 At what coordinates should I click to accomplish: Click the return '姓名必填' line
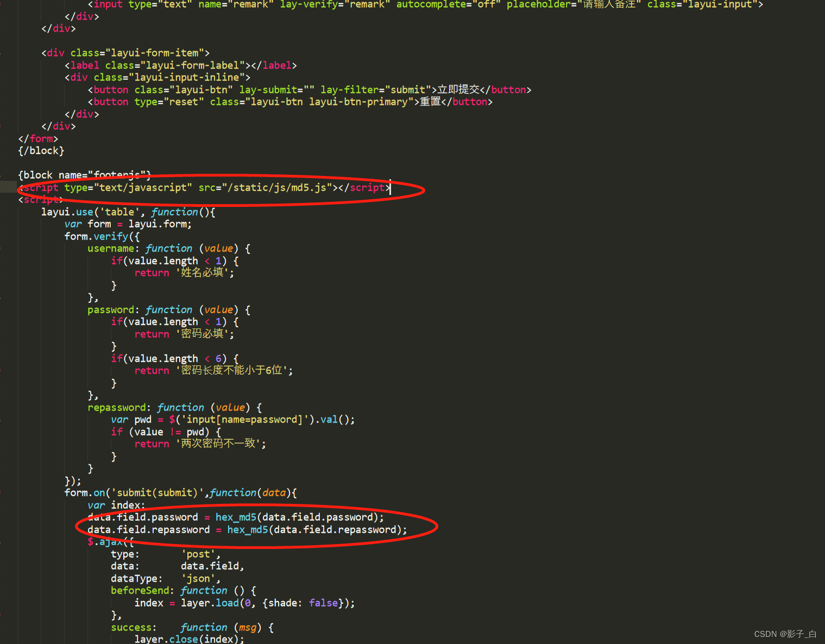pos(184,273)
